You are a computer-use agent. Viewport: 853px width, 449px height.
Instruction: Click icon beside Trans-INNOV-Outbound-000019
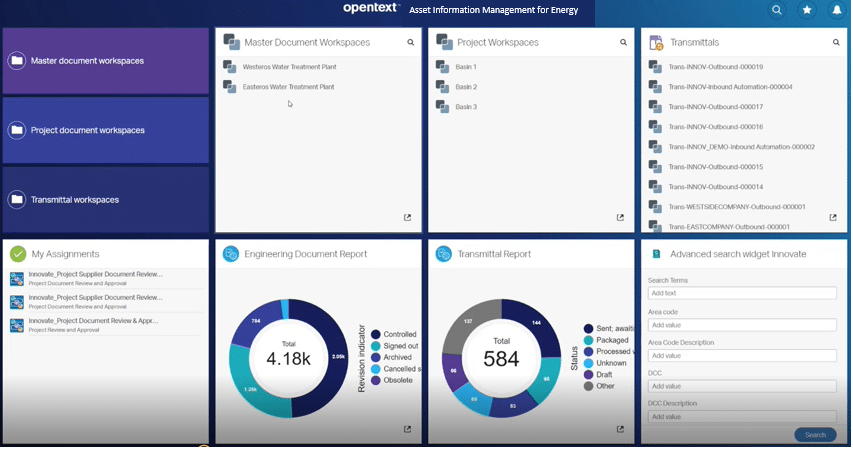tap(655, 67)
